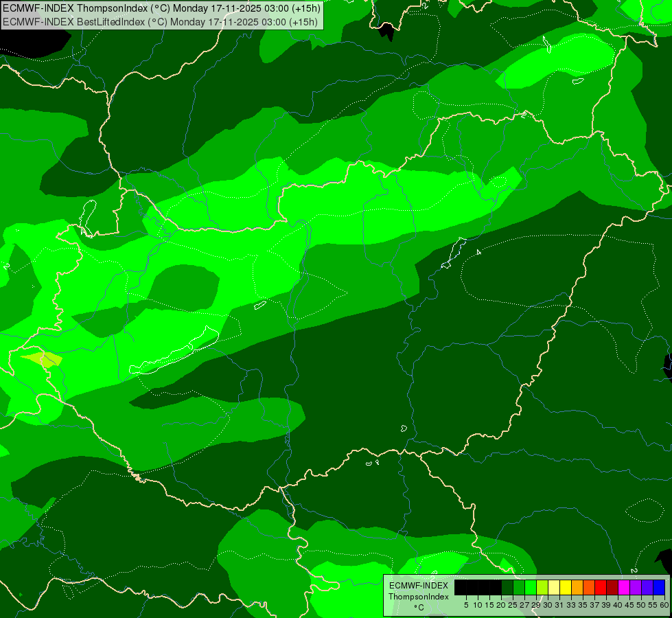672x618 pixels.
Task: Click the legend tick label '25'
Action: coord(513,605)
